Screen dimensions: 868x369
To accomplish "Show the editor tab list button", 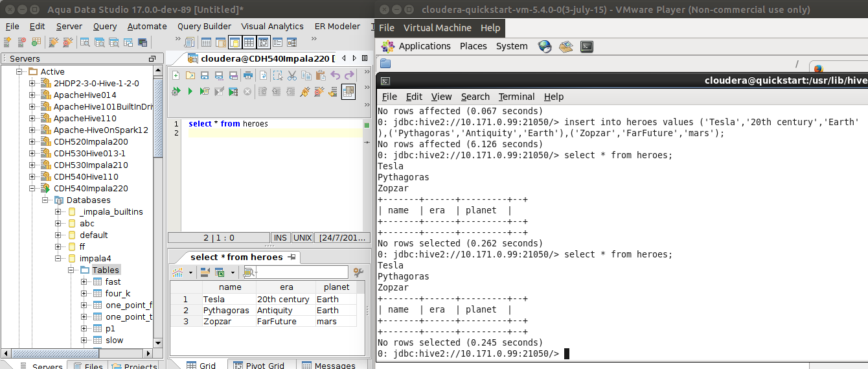I will [365, 58].
